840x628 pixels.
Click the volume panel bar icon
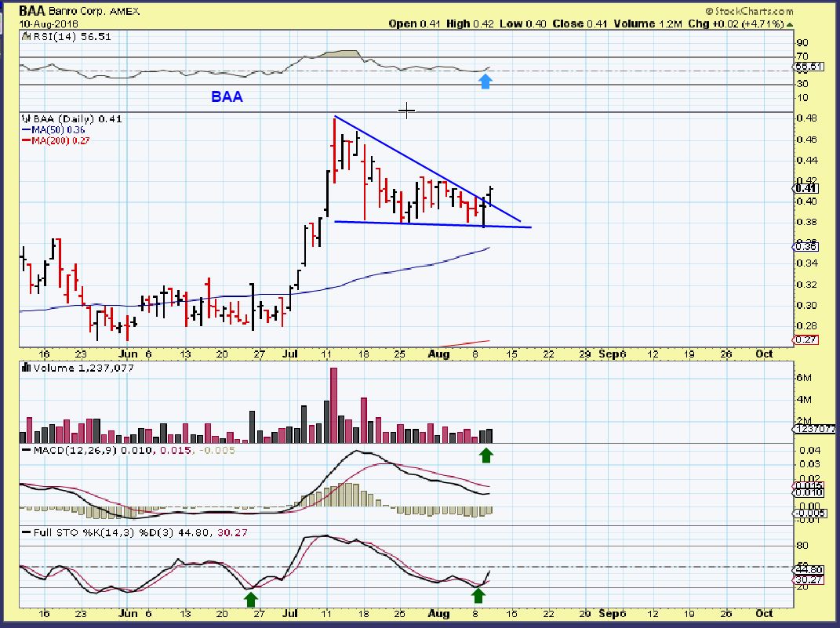pos(26,368)
